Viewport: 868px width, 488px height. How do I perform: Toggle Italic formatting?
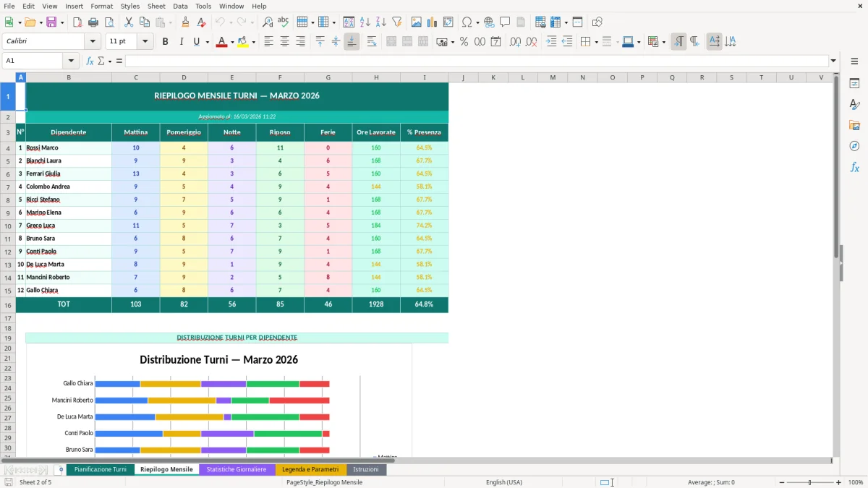[x=181, y=42]
